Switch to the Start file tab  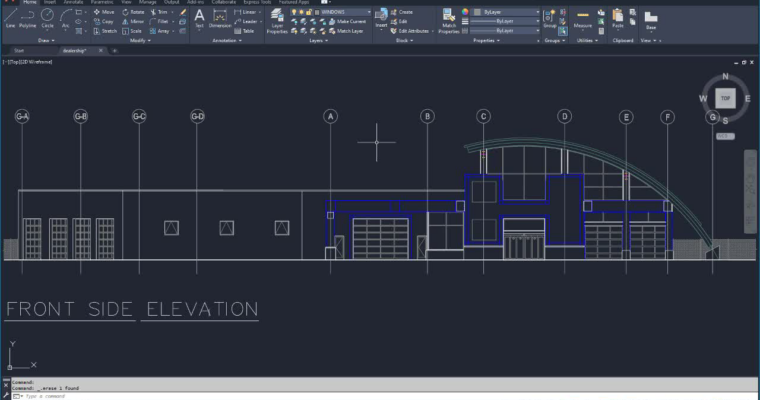click(x=19, y=50)
